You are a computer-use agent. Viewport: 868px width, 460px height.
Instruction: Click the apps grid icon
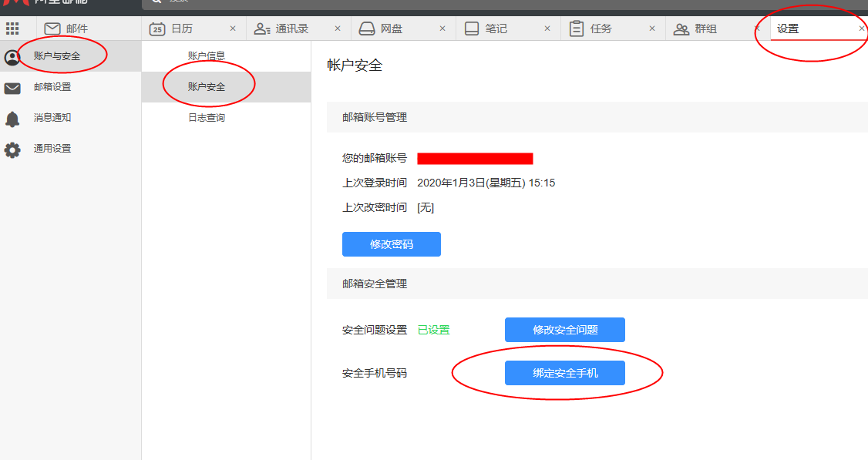tap(12, 29)
